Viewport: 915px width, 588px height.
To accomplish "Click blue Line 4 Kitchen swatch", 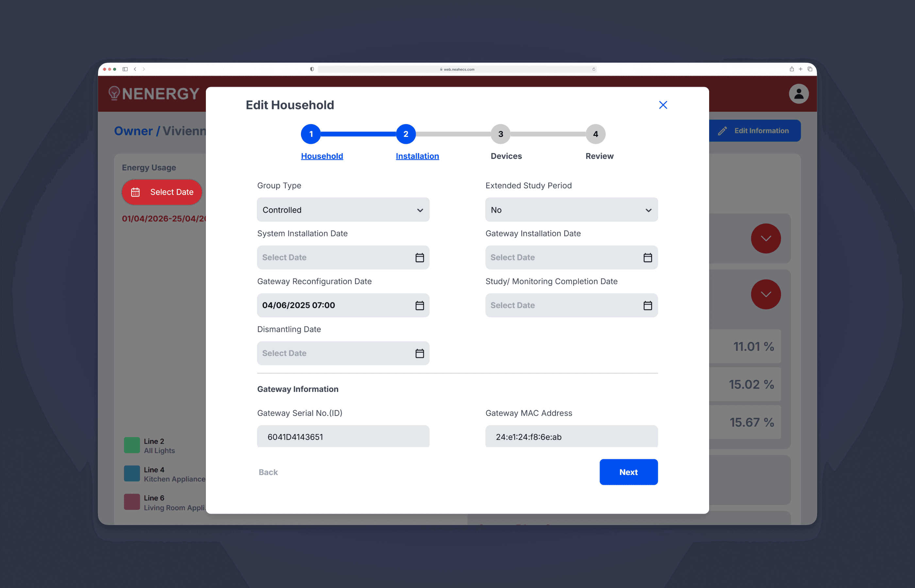I will tap(132, 473).
